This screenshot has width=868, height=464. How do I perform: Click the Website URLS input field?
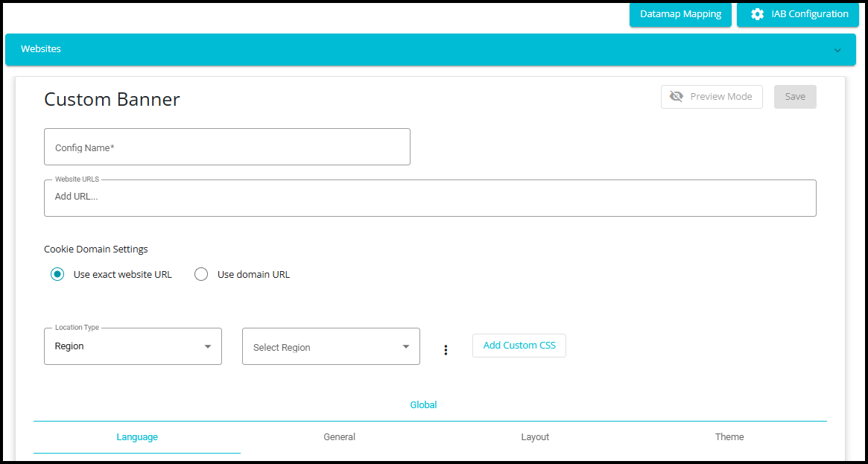click(430, 197)
